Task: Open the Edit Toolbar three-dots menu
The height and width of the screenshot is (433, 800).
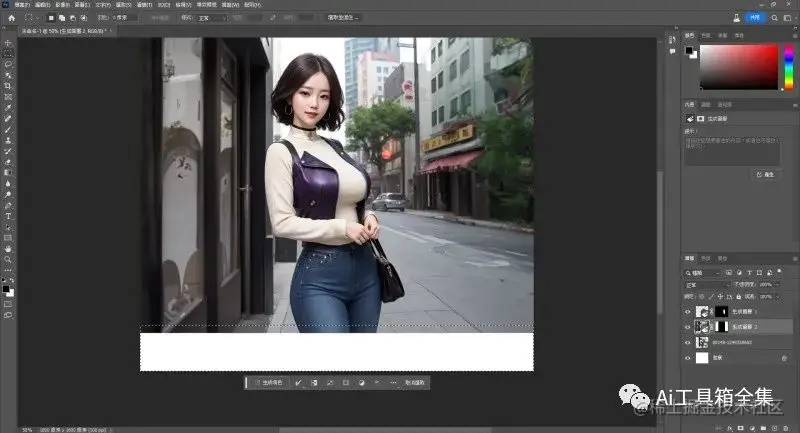Action: pyautogui.click(x=8, y=270)
